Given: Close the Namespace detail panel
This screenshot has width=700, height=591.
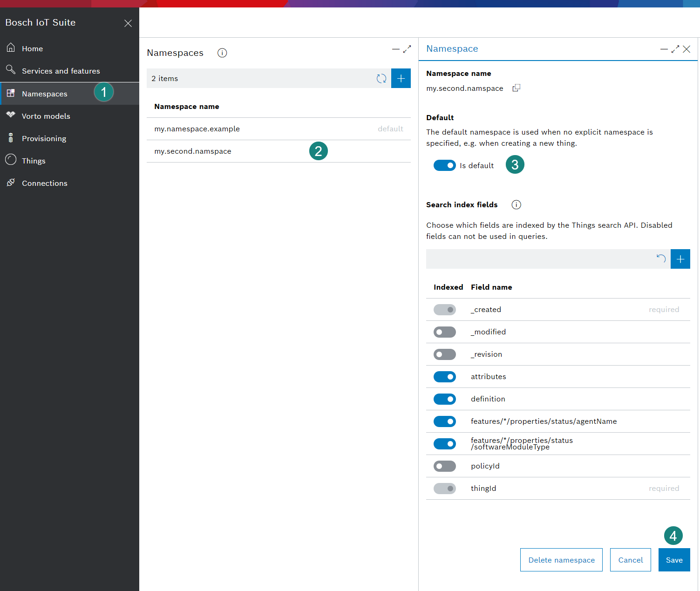Looking at the screenshot, I should (686, 49).
